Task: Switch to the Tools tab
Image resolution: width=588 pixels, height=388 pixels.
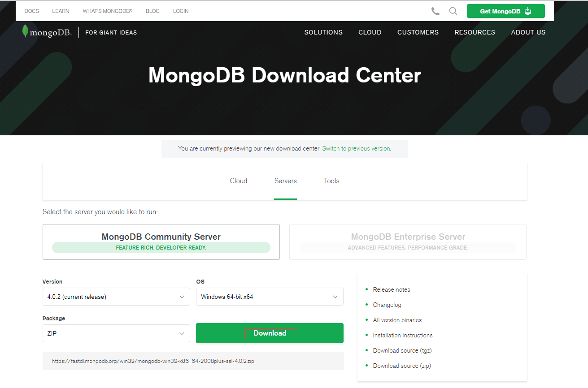Action: 331,181
